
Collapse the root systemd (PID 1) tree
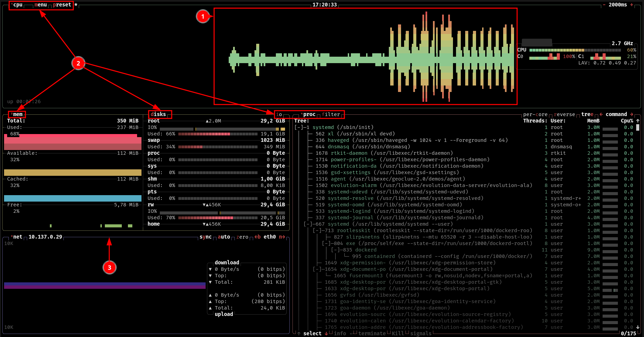click(x=299, y=127)
